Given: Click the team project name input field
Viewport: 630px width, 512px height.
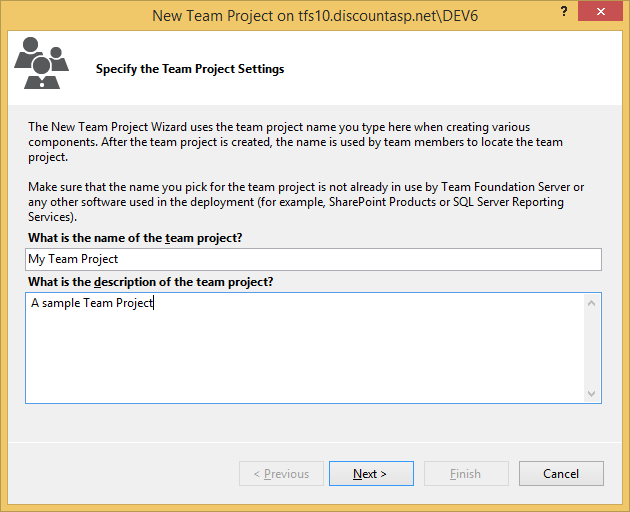Looking at the screenshot, I should 313,259.
